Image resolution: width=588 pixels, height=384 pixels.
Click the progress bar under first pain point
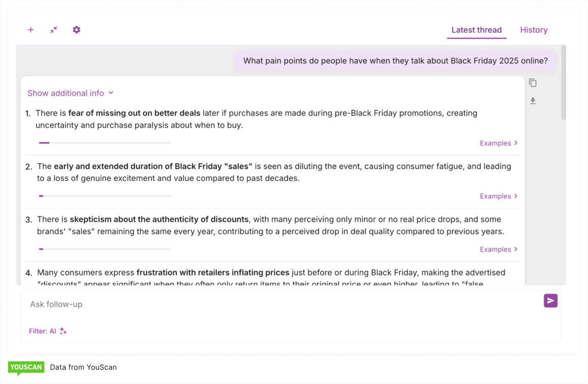105,143
